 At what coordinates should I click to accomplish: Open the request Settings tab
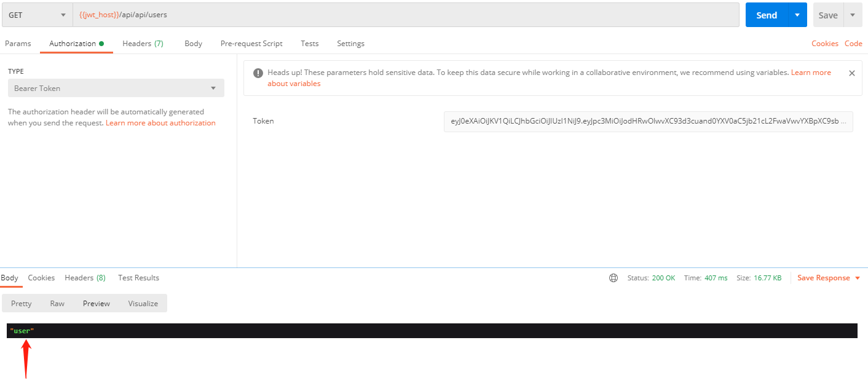[350, 44]
